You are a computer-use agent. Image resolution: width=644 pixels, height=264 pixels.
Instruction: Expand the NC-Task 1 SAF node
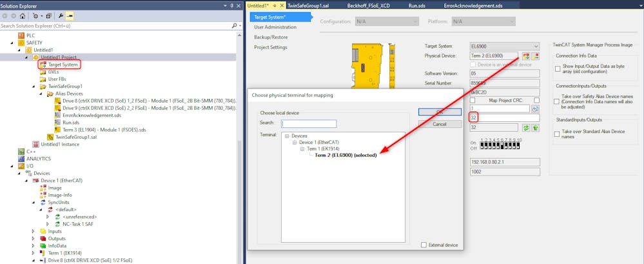click(48, 224)
